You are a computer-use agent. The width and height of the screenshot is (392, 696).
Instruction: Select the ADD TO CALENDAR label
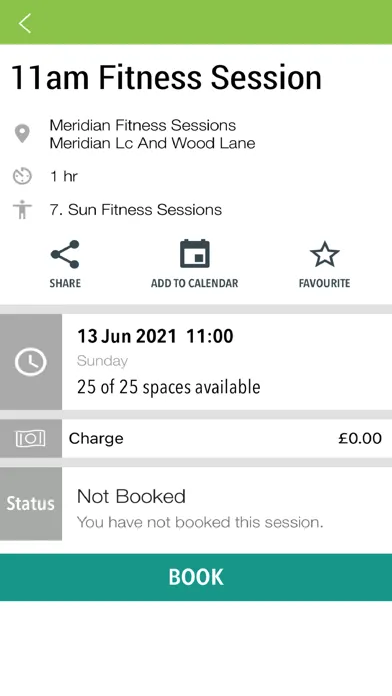[x=194, y=283]
